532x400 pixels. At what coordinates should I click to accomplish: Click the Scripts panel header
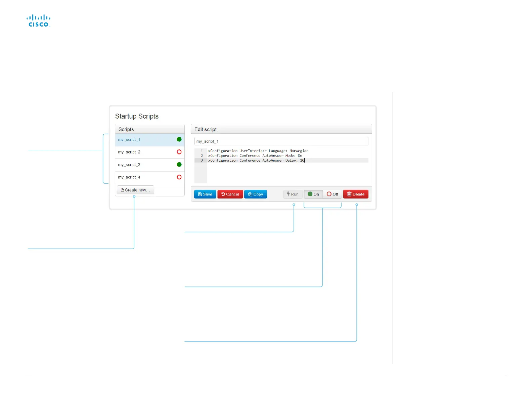[x=149, y=129]
